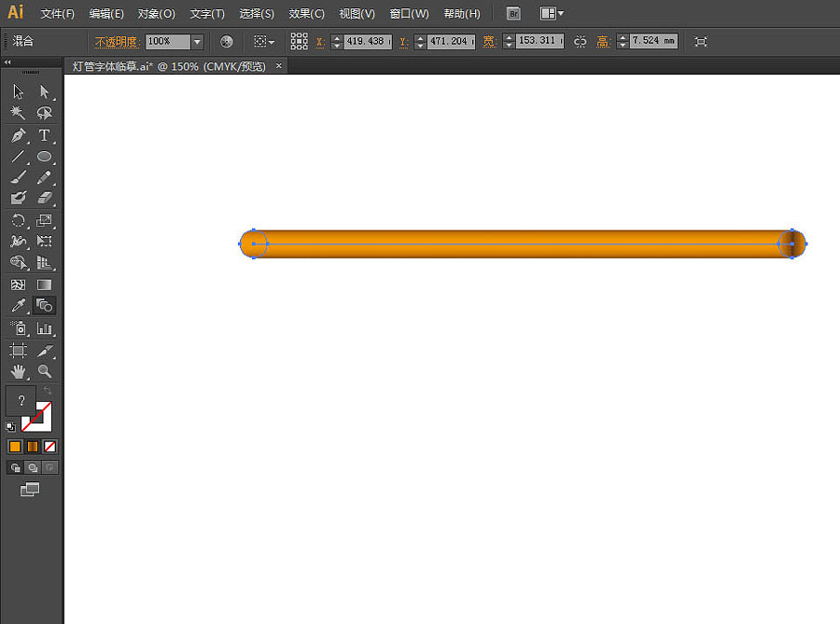Open Adobe Bridge with Br button
Viewport: 840px width, 624px height.
pos(513,14)
